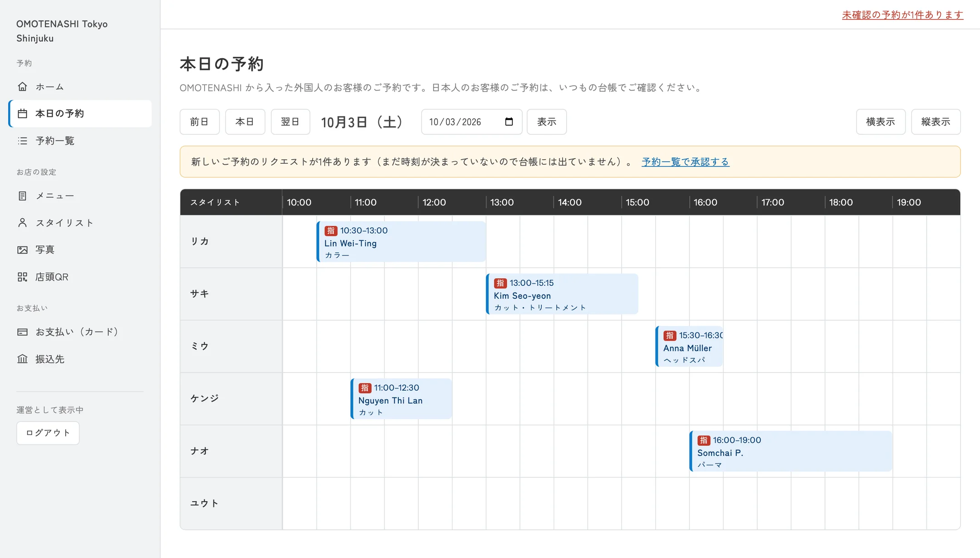The height and width of the screenshot is (558, 980).
Task: Open Nguyen Thi Lan's カット booking
Action: pos(401,399)
